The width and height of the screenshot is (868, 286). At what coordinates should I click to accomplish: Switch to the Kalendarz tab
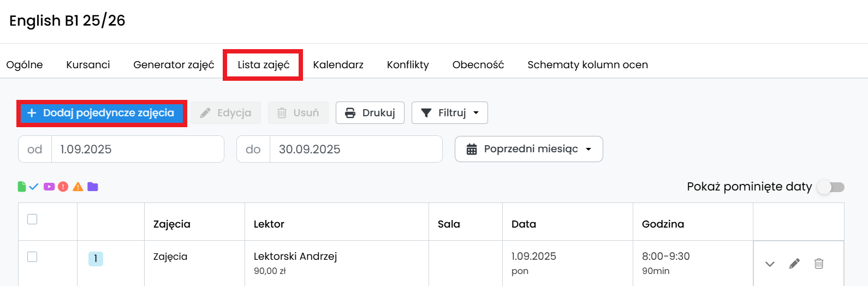tap(338, 65)
